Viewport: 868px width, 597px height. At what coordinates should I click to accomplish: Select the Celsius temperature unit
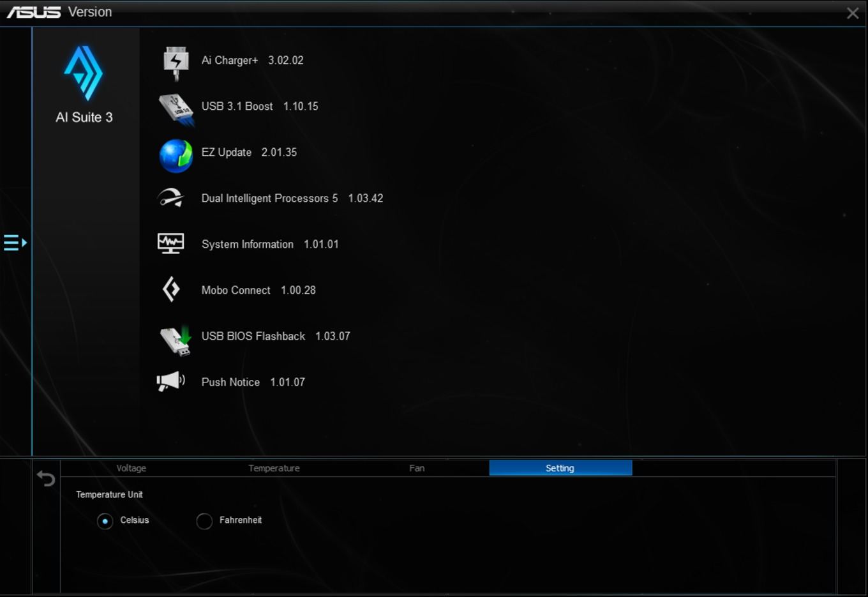pyautogui.click(x=105, y=521)
